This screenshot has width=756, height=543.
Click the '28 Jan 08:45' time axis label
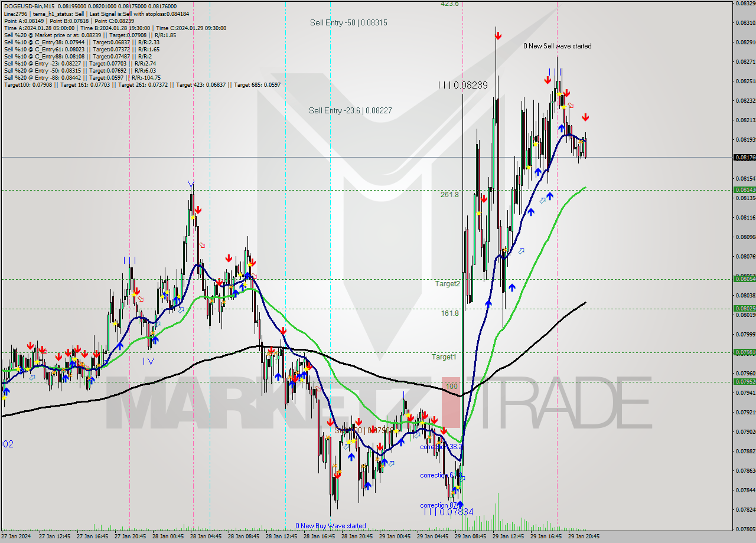pos(243,537)
